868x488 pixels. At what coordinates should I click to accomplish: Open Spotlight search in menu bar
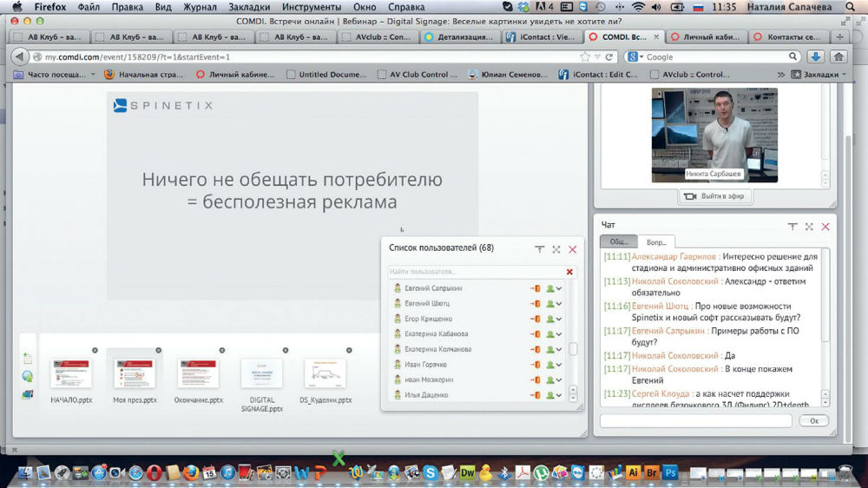851,7
